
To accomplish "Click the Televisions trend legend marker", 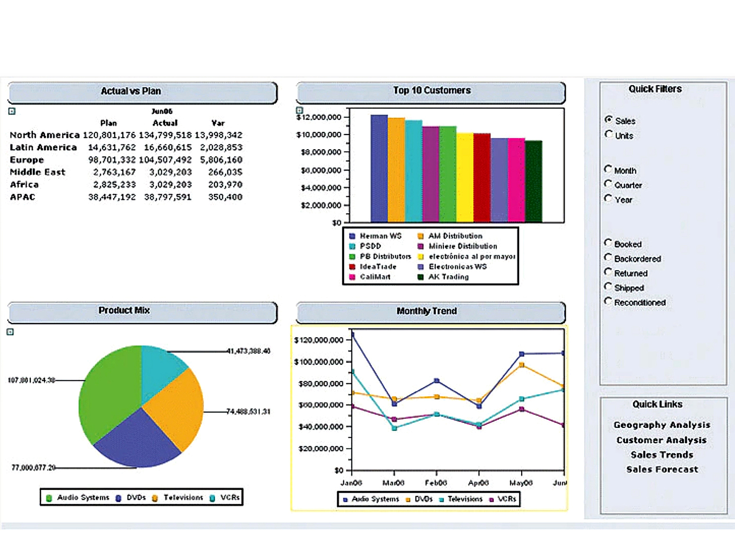I will click(x=441, y=500).
